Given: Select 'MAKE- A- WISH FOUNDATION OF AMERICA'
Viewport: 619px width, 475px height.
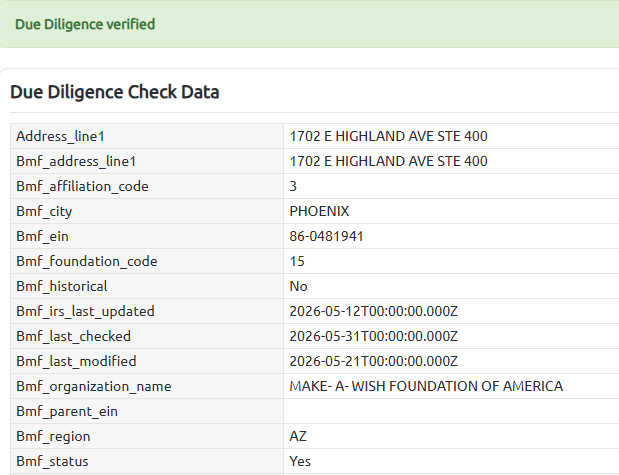Looking at the screenshot, I should pos(426,386).
